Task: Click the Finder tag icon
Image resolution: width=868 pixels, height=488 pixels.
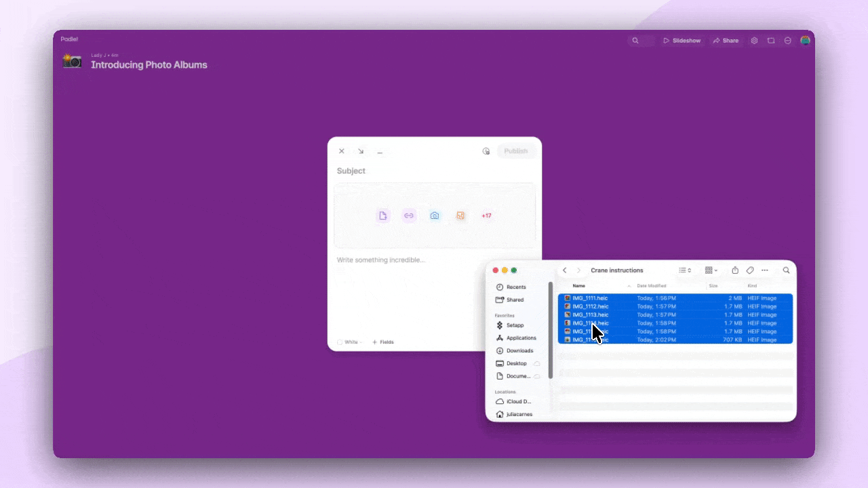Action: pyautogui.click(x=750, y=270)
